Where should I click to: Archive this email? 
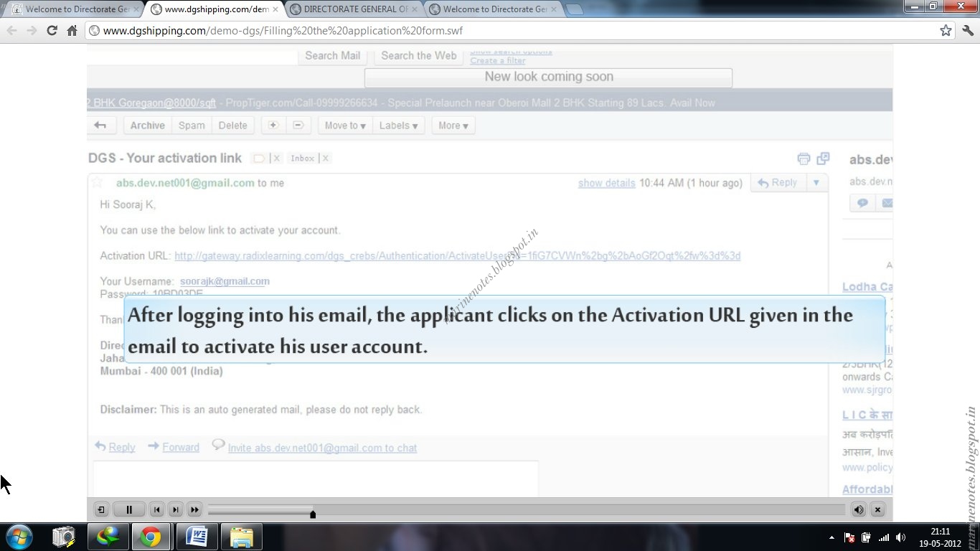[x=147, y=126]
